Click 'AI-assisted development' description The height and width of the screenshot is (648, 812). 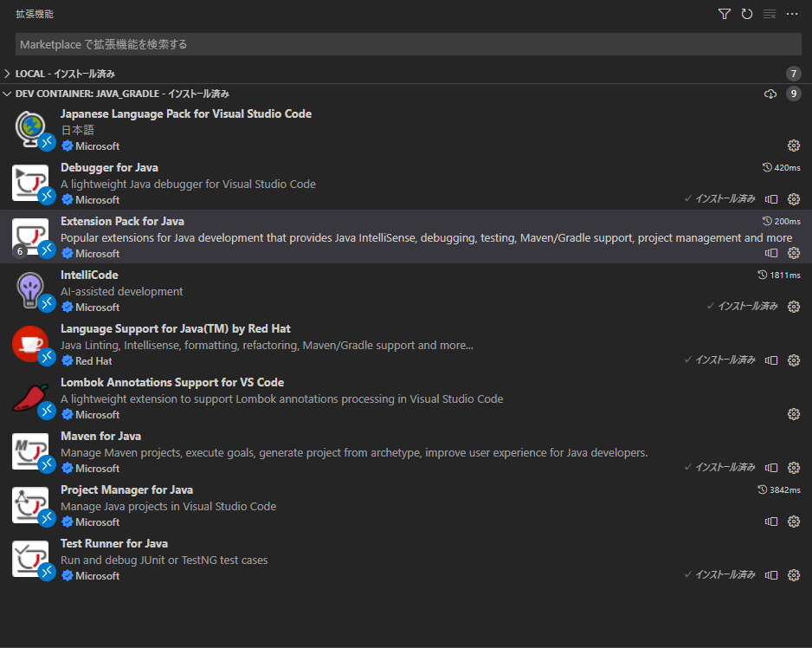pos(122,291)
